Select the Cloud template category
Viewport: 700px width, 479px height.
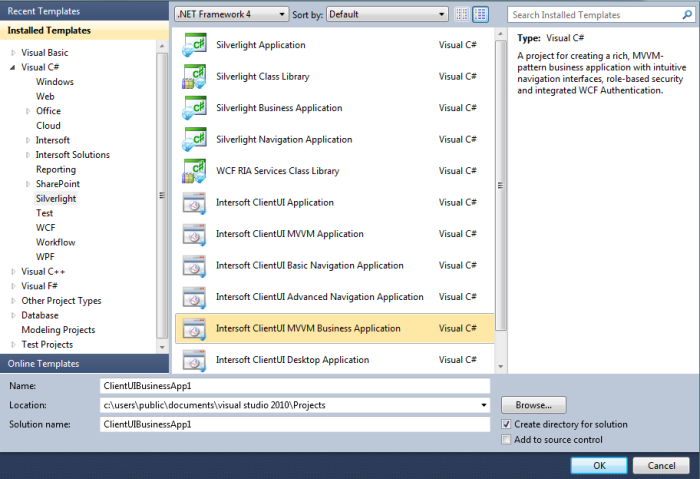[x=48, y=125]
